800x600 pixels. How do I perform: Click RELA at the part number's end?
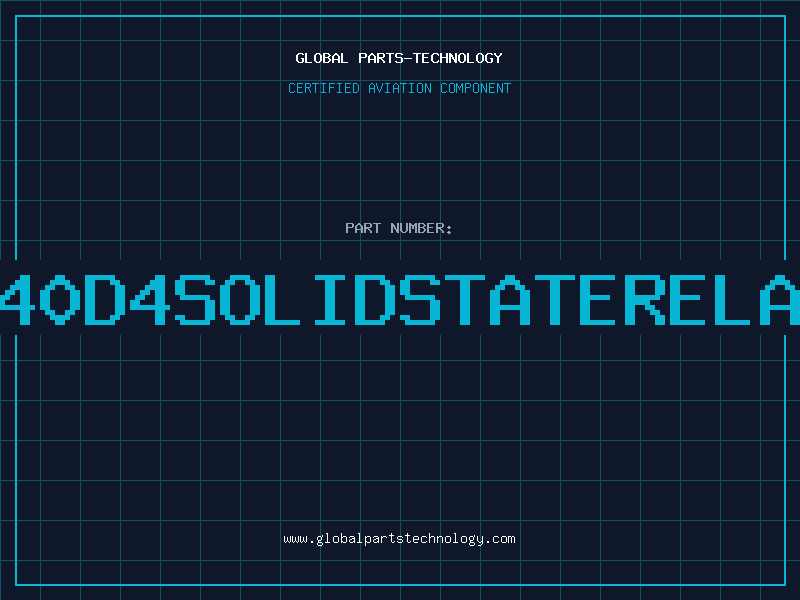click(710, 297)
